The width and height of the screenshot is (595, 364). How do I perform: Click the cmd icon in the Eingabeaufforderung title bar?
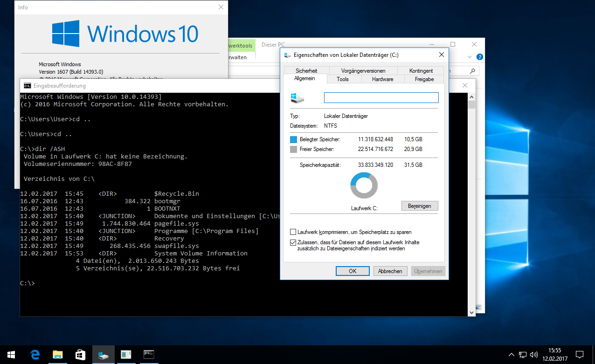[28, 86]
